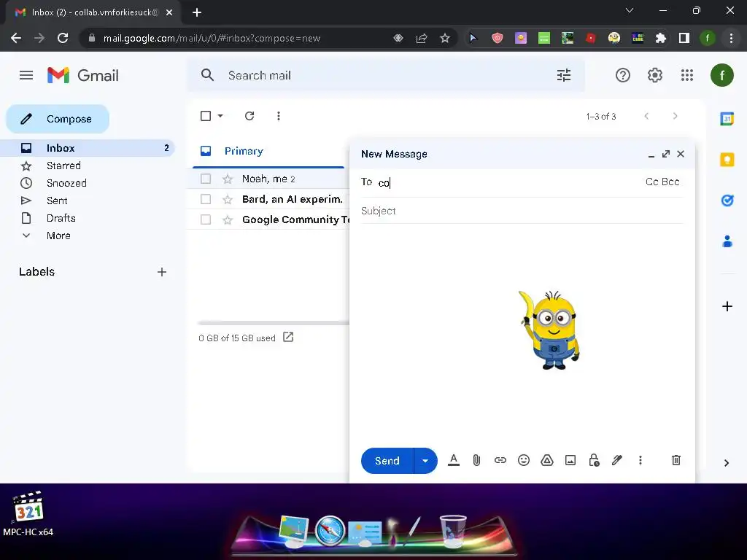Open Gmail support help icon
The width and height of the screenshot is (747, 560).
coord(623,75)
